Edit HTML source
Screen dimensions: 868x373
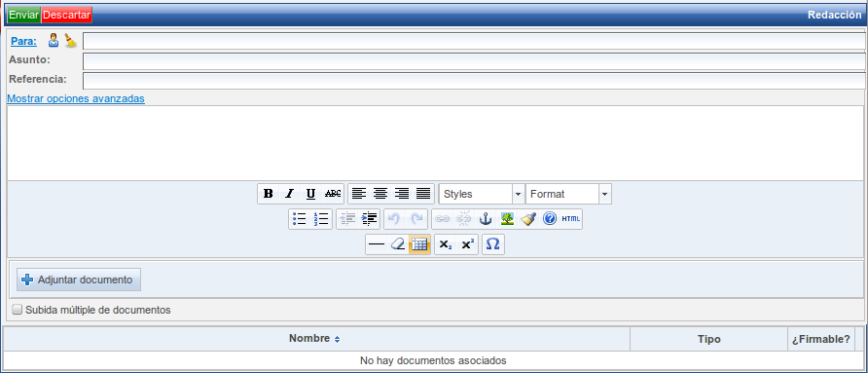[571, 219]
